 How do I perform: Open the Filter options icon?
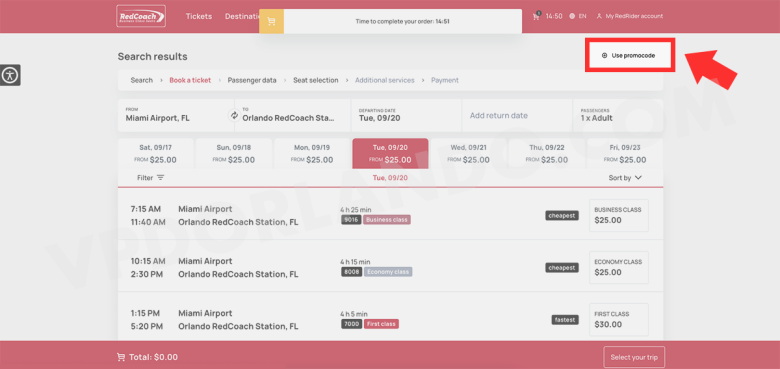pyautogui.click(x=160, y=178)
